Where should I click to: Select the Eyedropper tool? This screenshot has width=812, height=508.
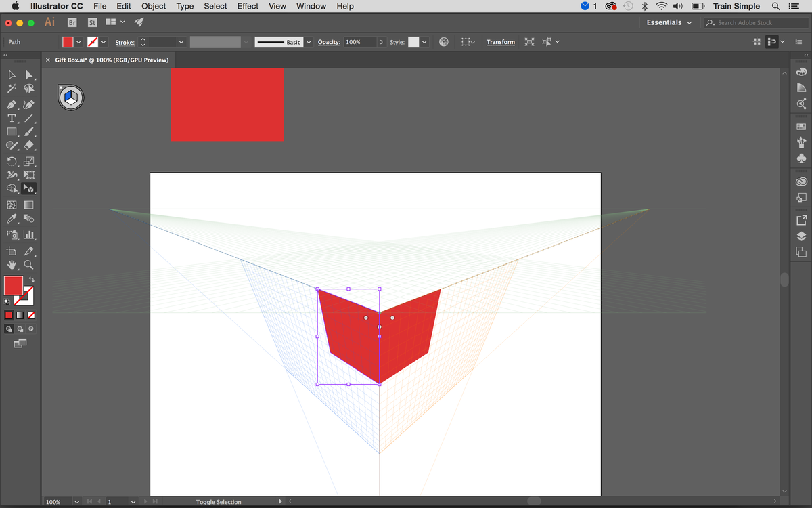pos(11,218)
